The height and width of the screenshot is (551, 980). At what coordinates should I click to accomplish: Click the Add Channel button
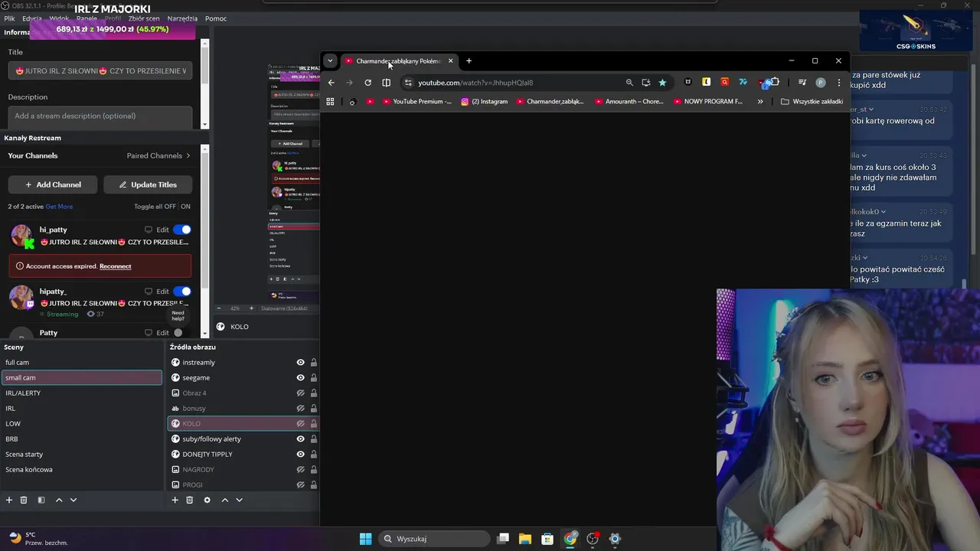pos(53,184)
